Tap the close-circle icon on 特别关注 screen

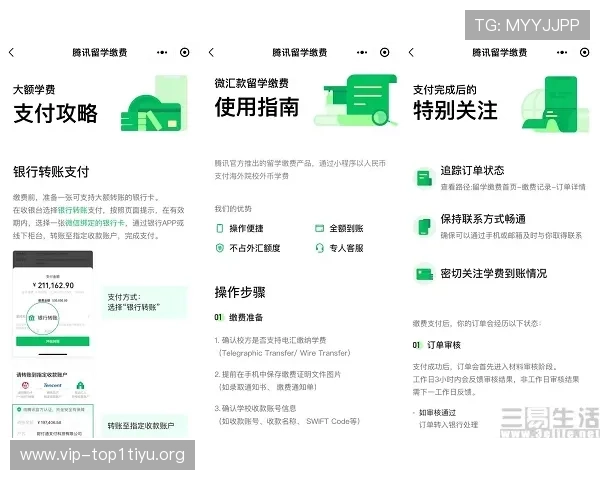[584, 52]
